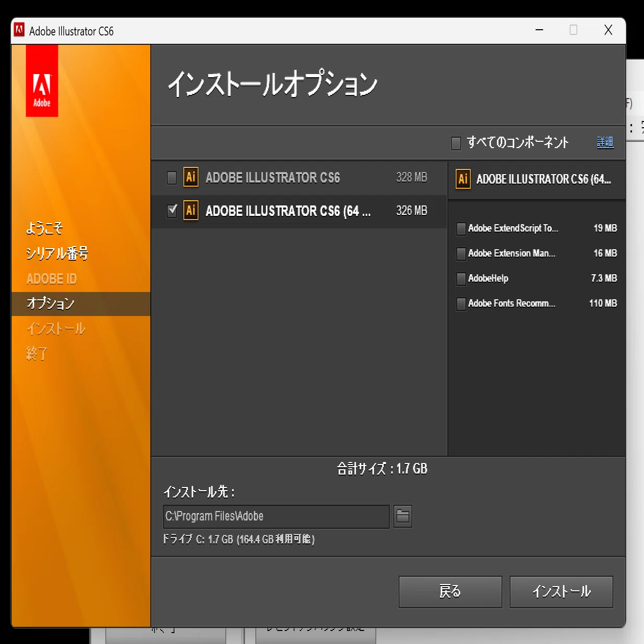Select the 終了 step in the sidebar
Screen dimensions: 644x644
tap(37, 354)
